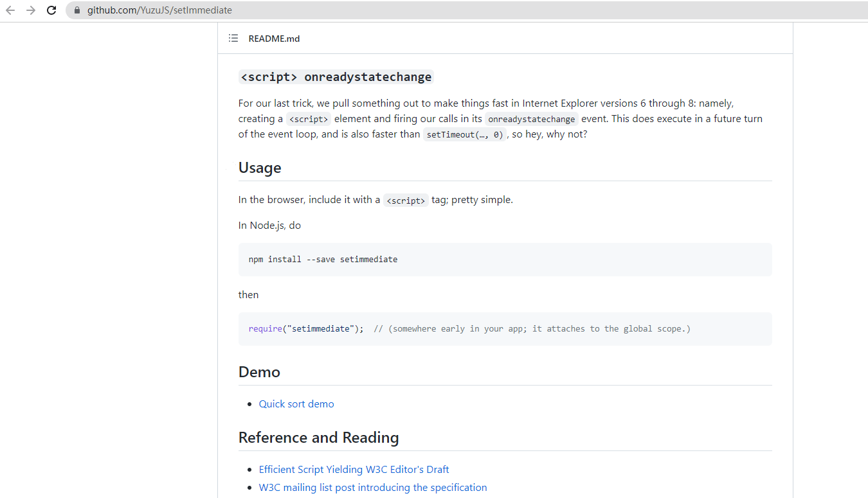Click the browser back arrow
868x498 pixels.
[10, 10]
